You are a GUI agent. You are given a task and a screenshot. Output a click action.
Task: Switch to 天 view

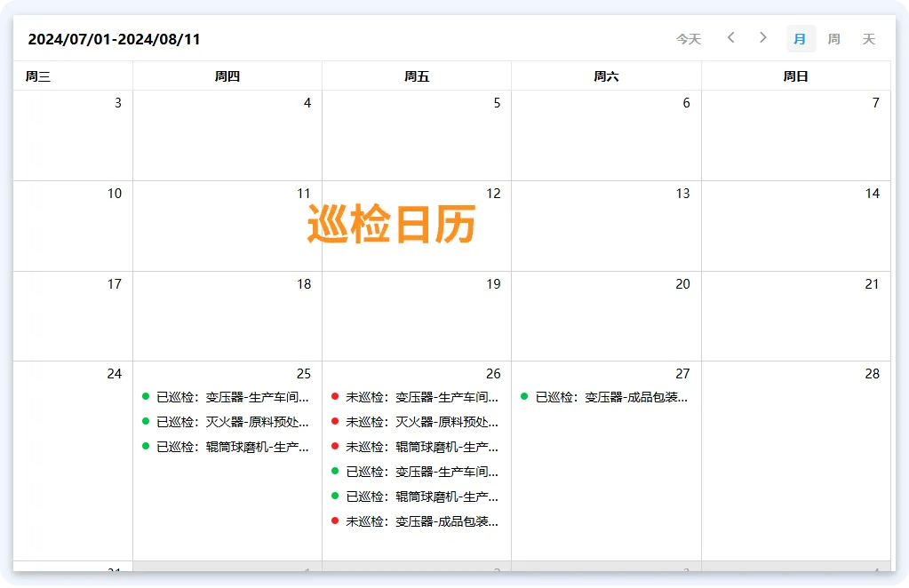(869, 39)
